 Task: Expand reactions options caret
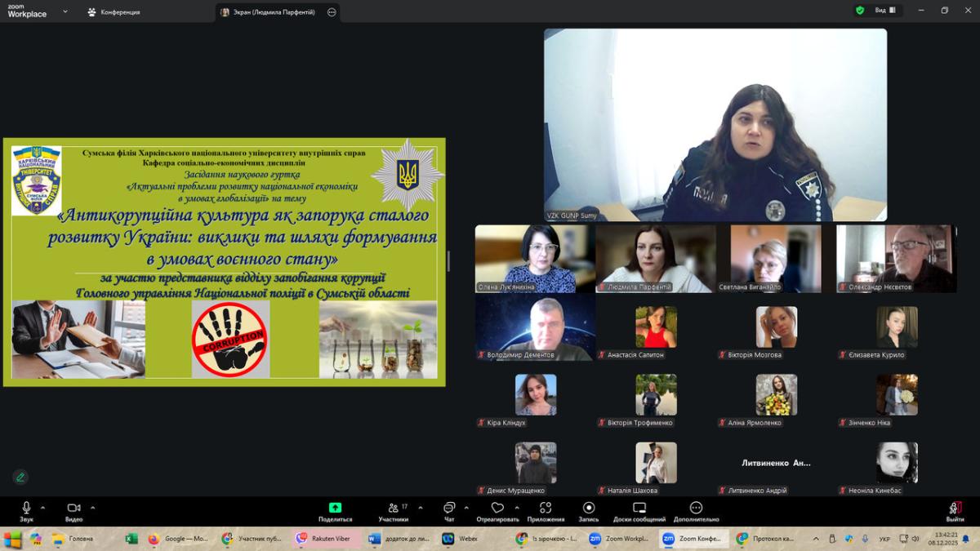[516, 507]
